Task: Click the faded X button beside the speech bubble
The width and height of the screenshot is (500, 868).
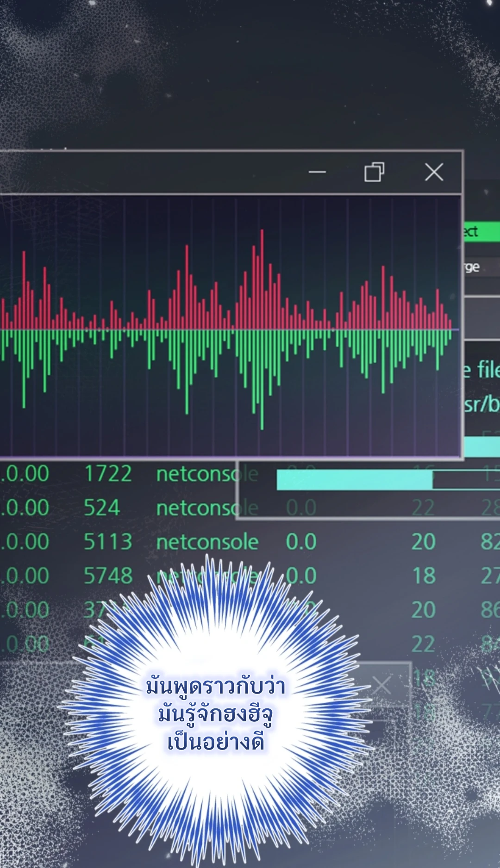Action: pos(381,685)
